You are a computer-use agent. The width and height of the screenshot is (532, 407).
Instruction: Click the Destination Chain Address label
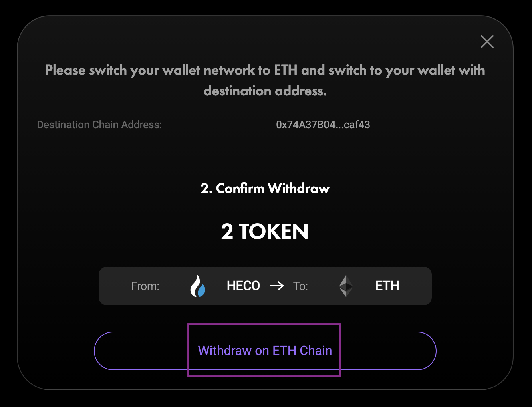99,125
